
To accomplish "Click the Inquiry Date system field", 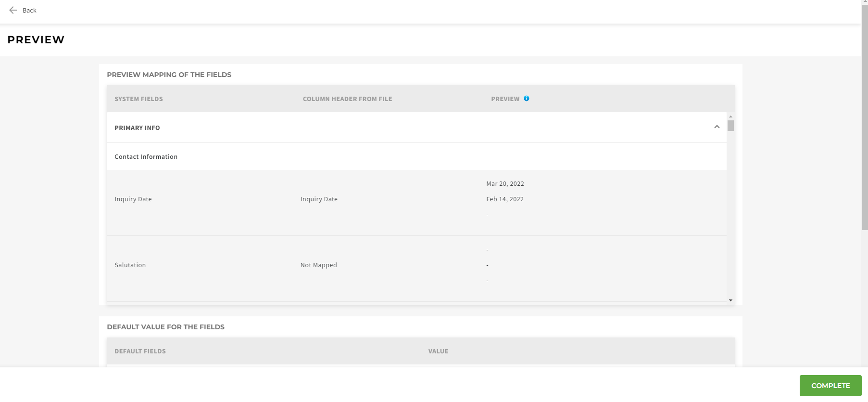I will click(133, 199).
